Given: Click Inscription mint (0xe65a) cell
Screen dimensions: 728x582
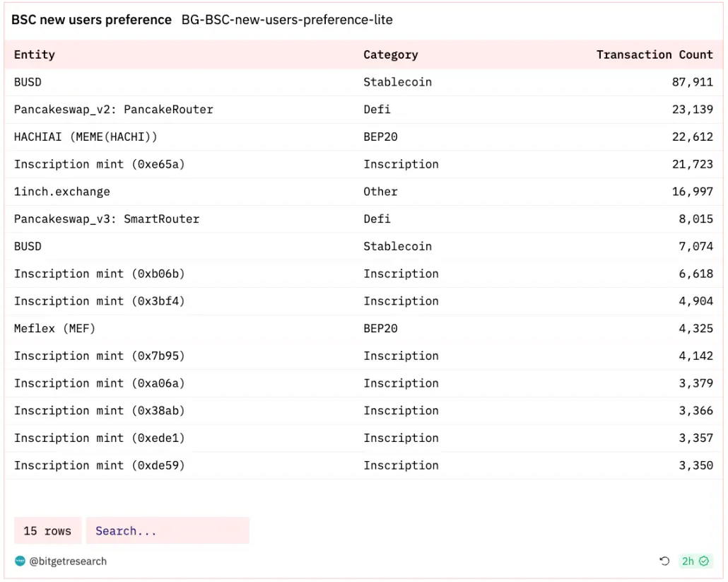Looking at the screenshot, I should pos(99,164).
